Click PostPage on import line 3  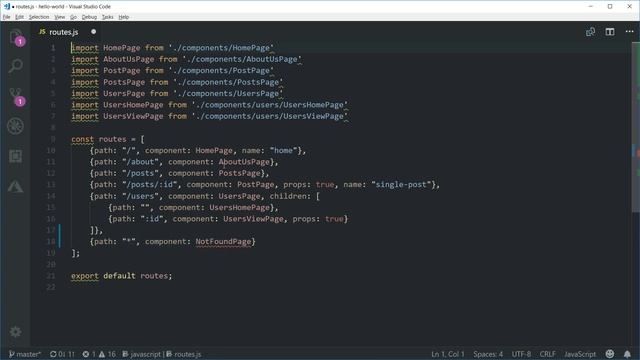(x=122, y=71)
